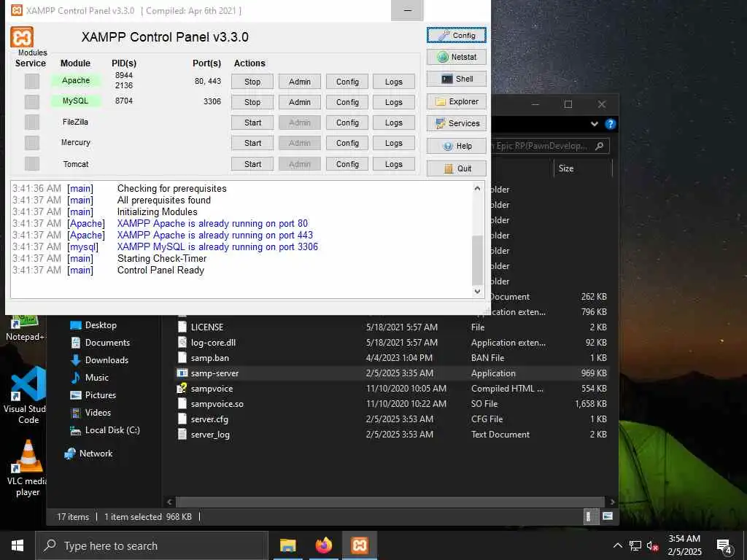The image size is (747, 560).
Task: Open Mercury Config menu
Action: click(347, 143)
